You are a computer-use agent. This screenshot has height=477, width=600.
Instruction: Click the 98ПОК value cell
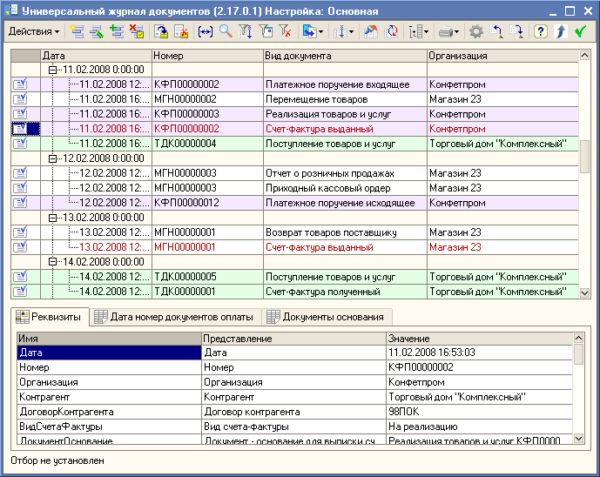[479, 412]
